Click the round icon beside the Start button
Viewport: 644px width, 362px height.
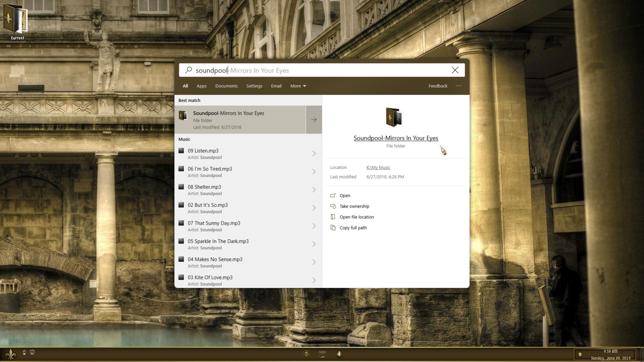(32, 353)
